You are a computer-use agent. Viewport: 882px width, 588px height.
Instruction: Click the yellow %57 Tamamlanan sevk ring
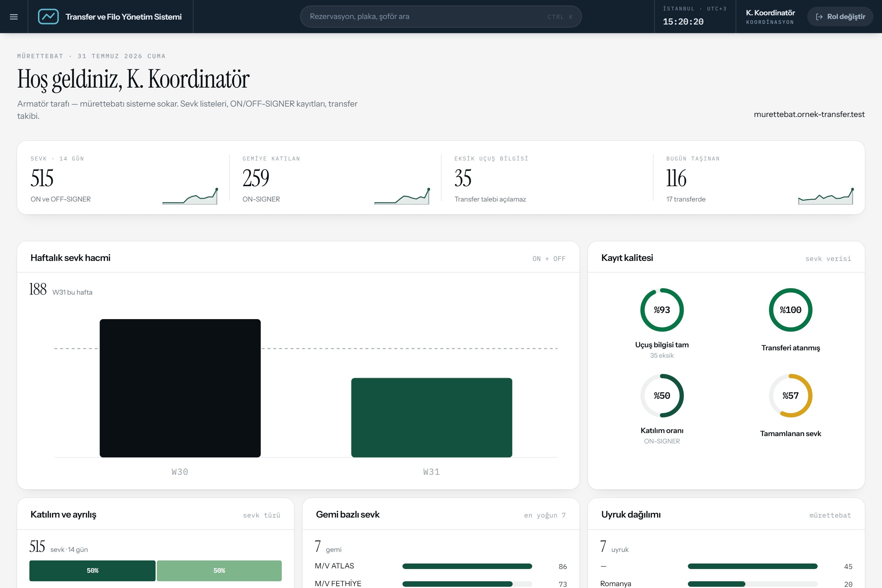(790, 396)
